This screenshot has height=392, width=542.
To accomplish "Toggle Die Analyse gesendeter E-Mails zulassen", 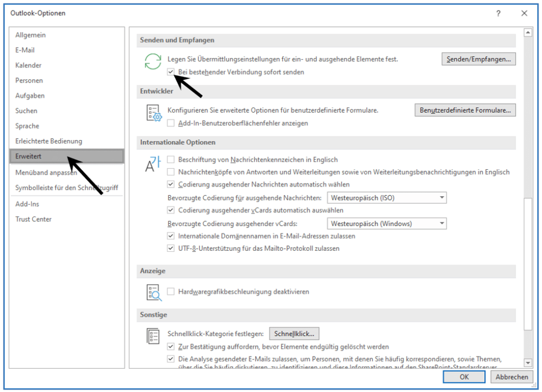I will pyautogui.click(x=171, y=359).
